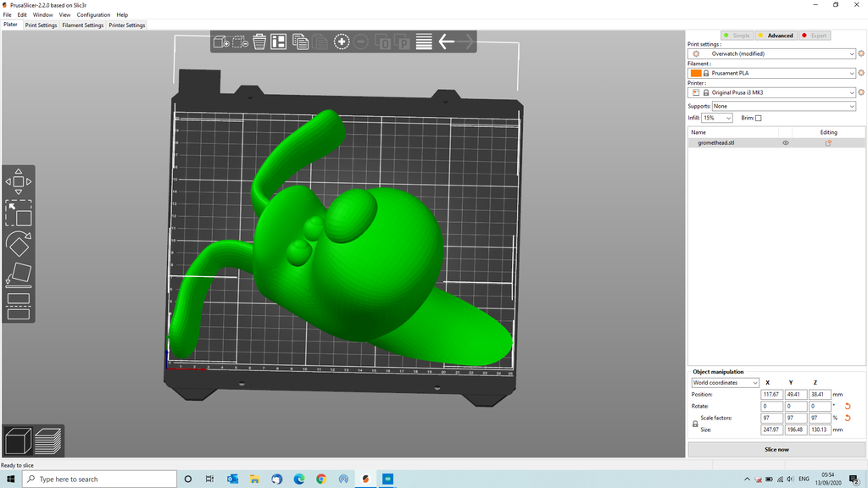Image resolution: width=868 pixels, height=488 pixels.
Task: Switch to layers preview icon
Action: (x=48, y=441)
